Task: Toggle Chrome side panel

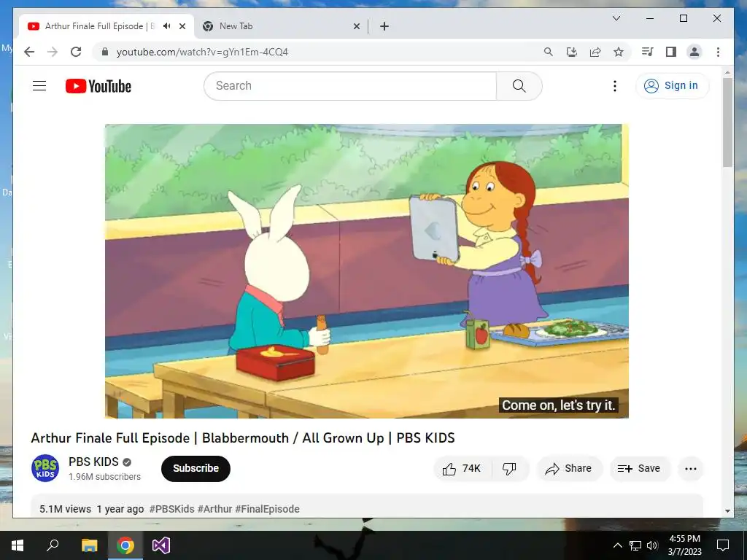Action: pos(671,52)
